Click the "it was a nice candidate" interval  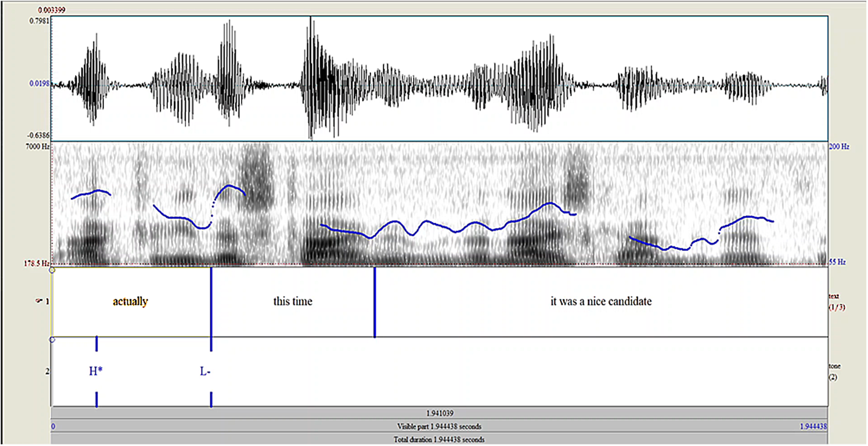tap(601, 302)
